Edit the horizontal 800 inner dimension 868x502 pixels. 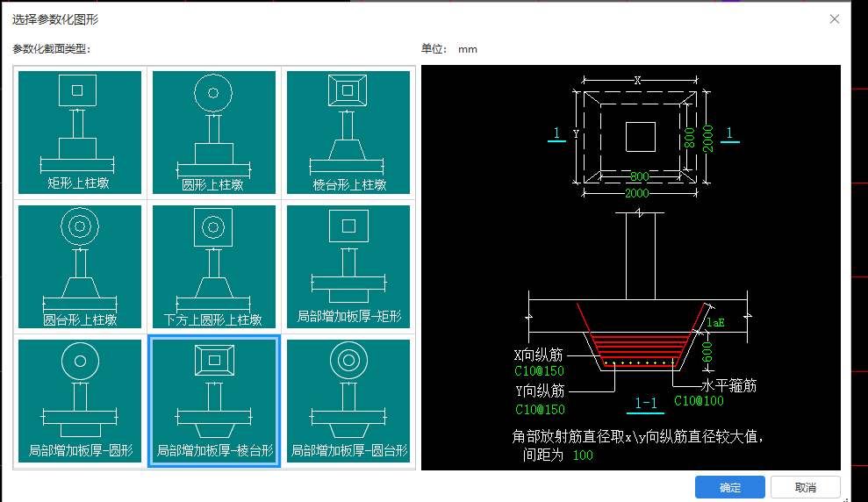(640, 177)
